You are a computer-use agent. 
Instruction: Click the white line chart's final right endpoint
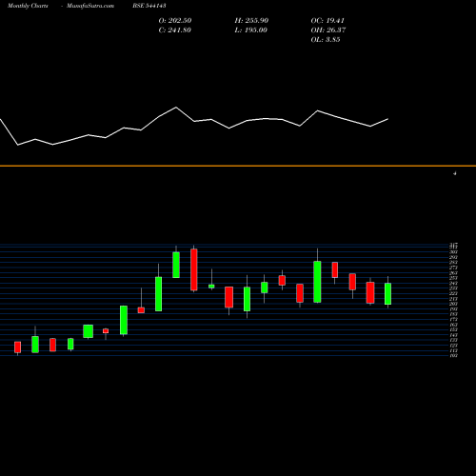click(x=387, y=119)
